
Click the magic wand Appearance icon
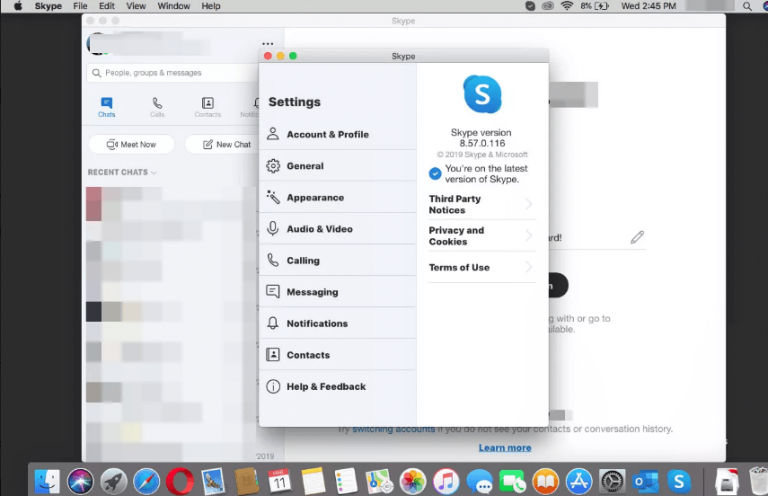pos(273,197)
